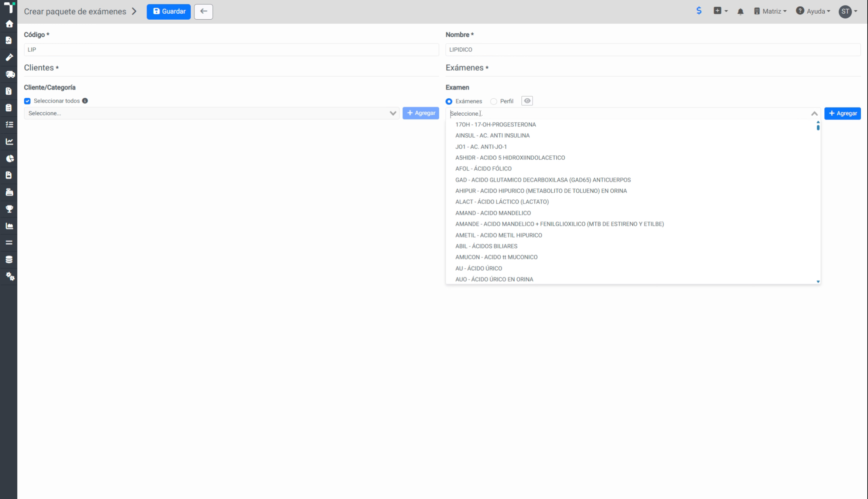
Task: Click the database icon in sidebar
Action: pyautogui.click(x=9, y=259)
